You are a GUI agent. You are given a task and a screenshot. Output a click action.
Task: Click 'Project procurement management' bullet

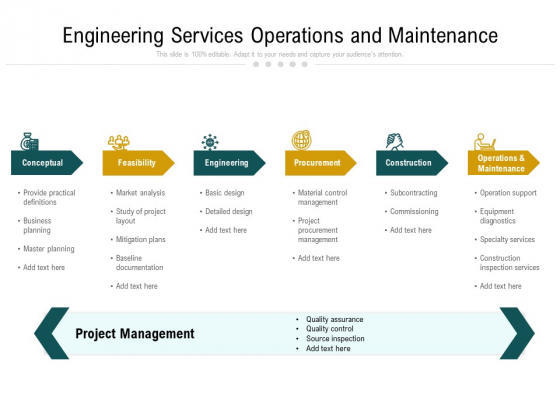tap(318, 230)
